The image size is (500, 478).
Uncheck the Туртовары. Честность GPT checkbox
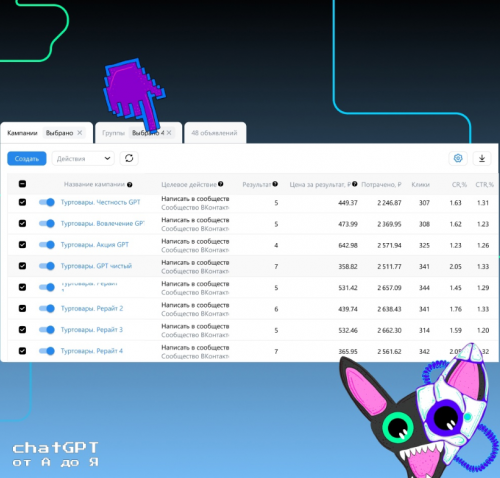pyautogui.click(x=22, y=202)
